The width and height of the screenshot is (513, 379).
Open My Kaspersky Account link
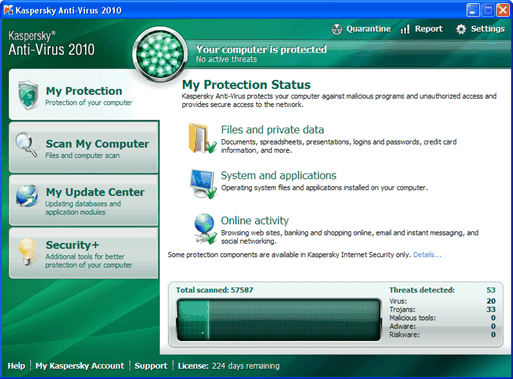pyautogui.click(x=80, y=366)
